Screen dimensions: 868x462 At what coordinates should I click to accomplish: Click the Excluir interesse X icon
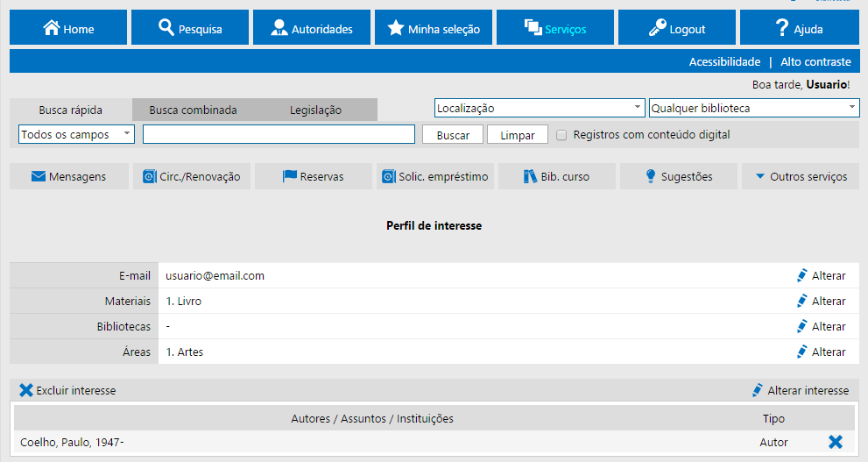point(26,390)
